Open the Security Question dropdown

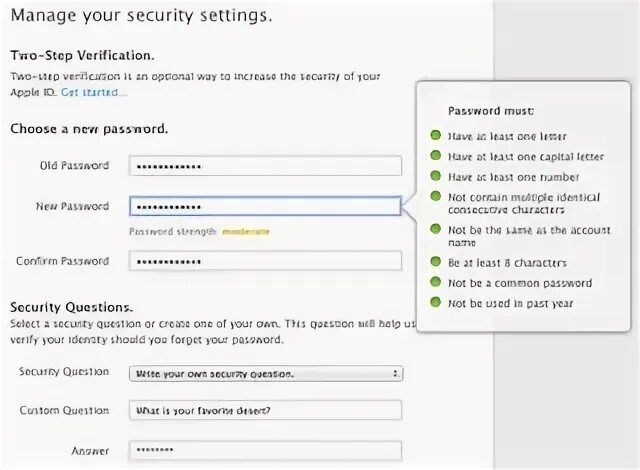265,373
